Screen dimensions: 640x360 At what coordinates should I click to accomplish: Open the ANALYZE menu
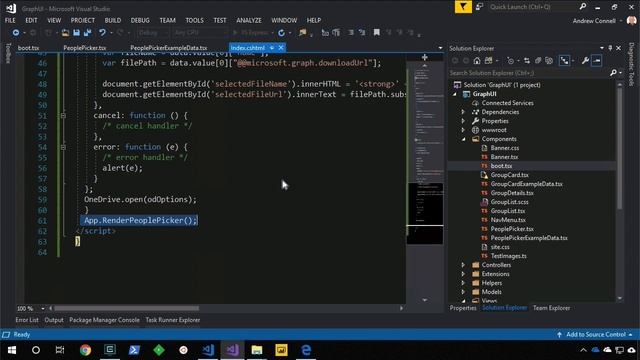pyautogui.click(x=249, y=20)
